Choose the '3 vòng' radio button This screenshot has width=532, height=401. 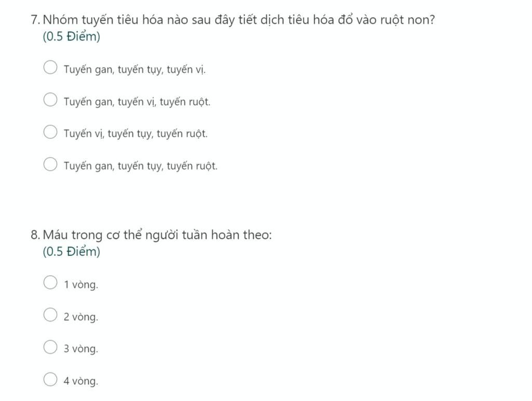(x=50, y=347)
